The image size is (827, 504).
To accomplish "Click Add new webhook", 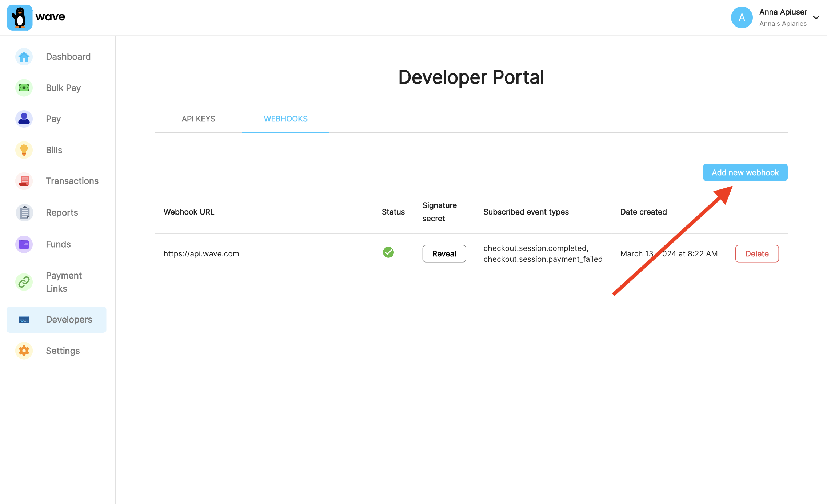I will click(x=745, y=172).
